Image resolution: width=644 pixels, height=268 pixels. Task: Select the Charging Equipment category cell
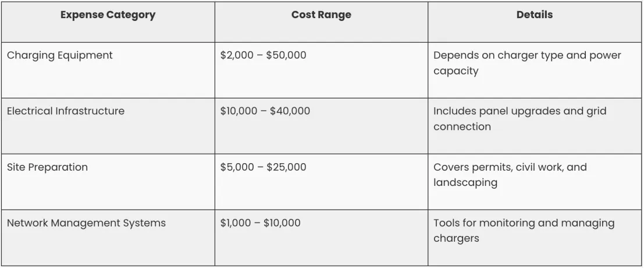[x=60, y=55]
